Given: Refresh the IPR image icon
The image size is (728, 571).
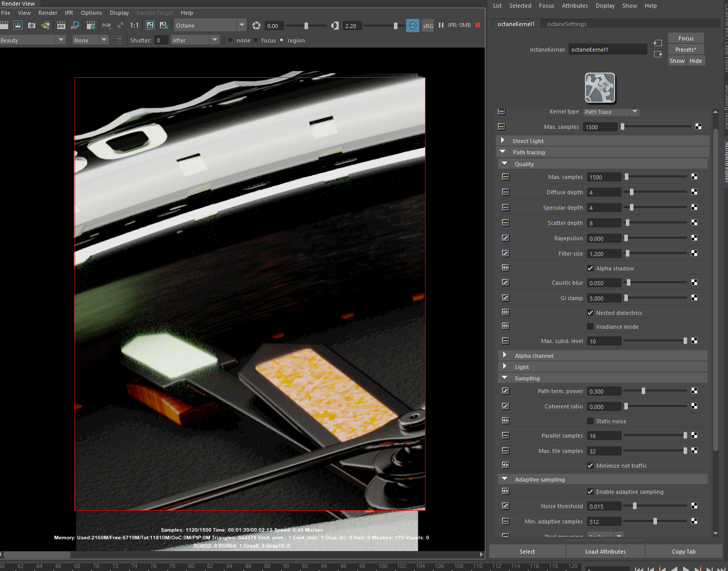Looking at the screenshot, I should pos(75,25).
